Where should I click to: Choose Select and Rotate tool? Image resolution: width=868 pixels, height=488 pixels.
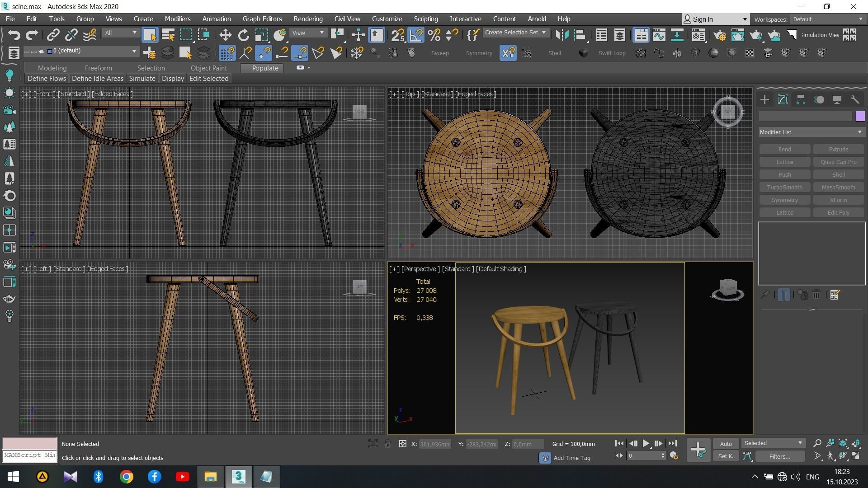pyautogui.click(x=243, y=35)
